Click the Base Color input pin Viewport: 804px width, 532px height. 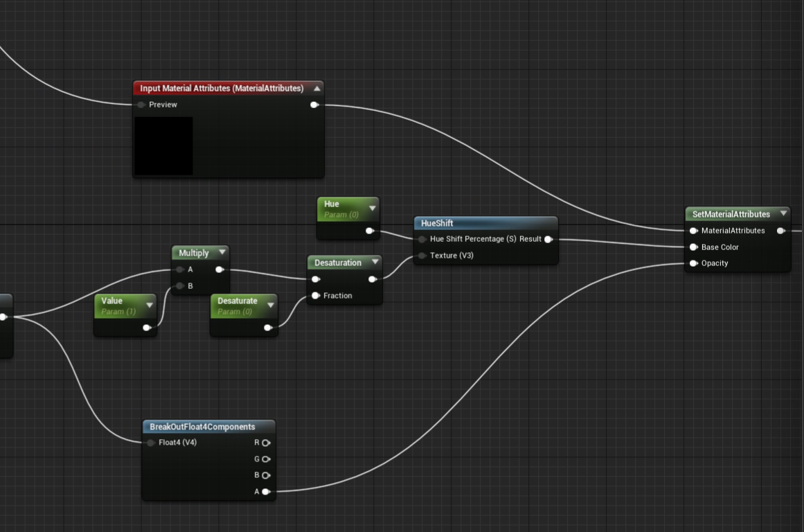click(693, 247)
